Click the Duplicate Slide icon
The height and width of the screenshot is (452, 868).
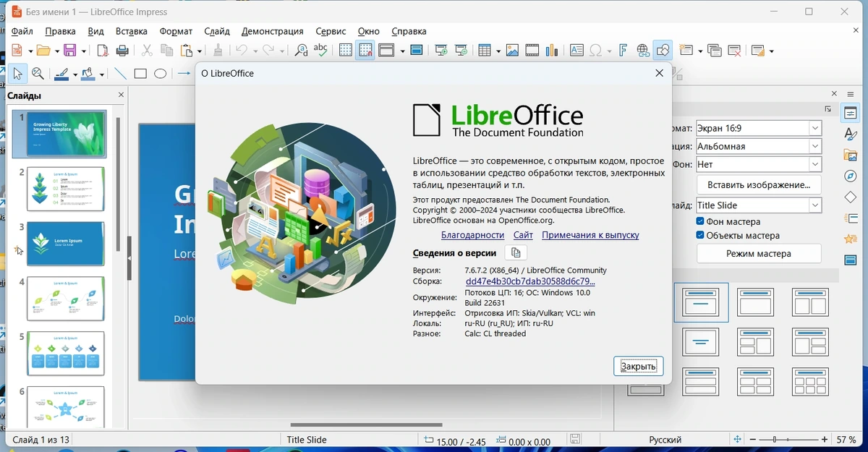(715, 50)
